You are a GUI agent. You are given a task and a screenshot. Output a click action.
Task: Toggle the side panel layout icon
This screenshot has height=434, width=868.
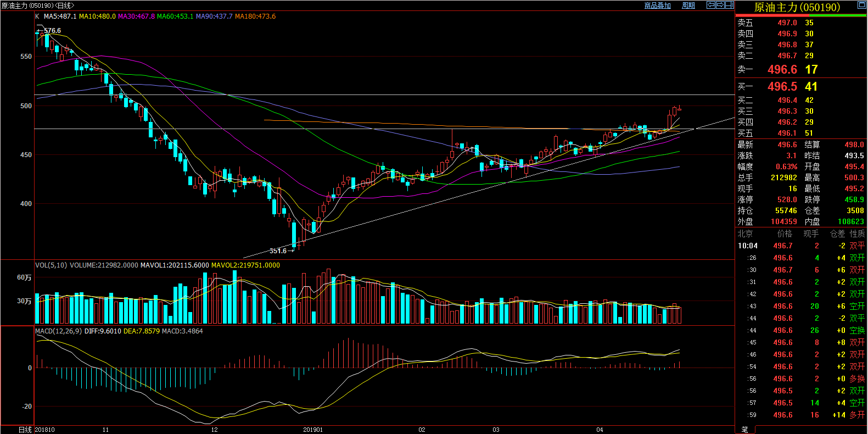pos(729,5)
